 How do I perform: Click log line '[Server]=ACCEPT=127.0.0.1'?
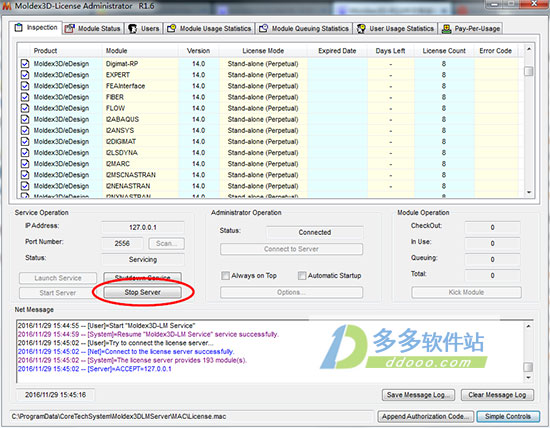[94, 369]
